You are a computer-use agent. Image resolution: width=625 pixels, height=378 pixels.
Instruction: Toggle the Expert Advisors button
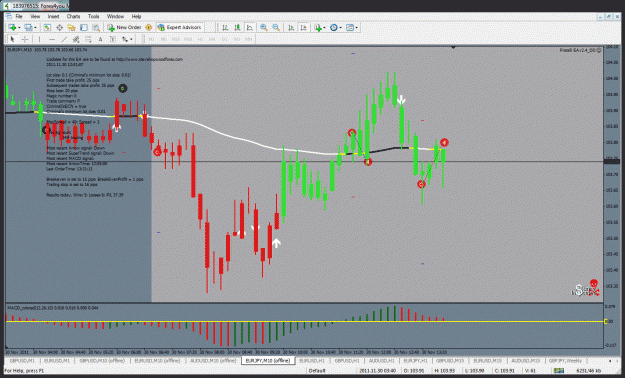click(x=180, y=28)
